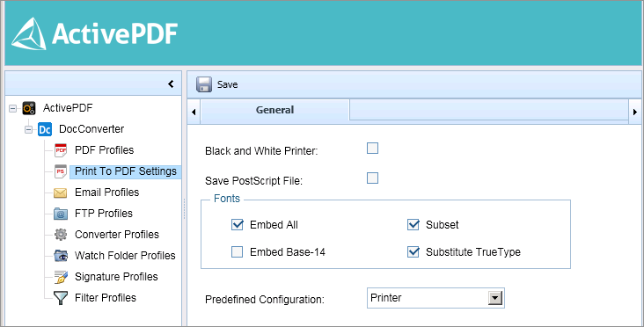Click the Save button label

pos(228,84)
